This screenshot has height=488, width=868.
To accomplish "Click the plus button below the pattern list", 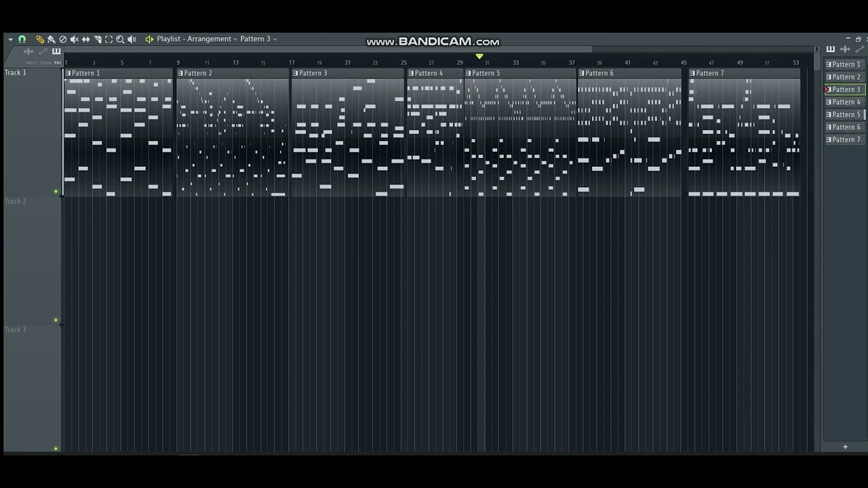I will point(845,447).
